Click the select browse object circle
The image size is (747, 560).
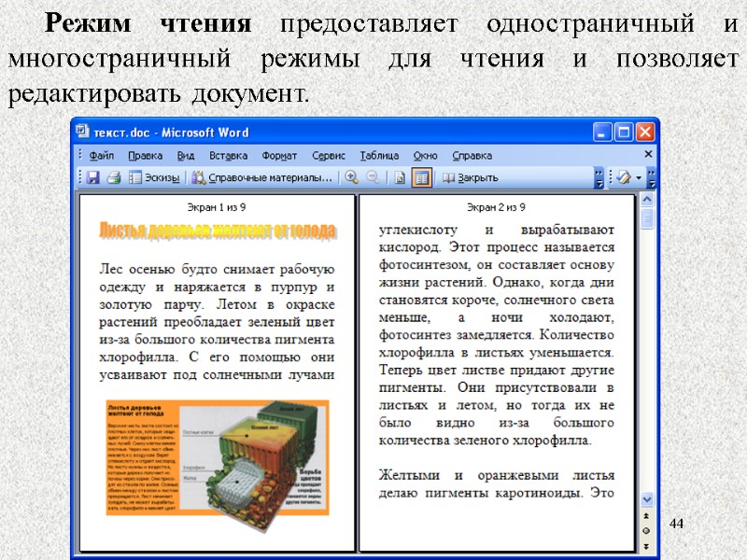(x=646, y=530)
